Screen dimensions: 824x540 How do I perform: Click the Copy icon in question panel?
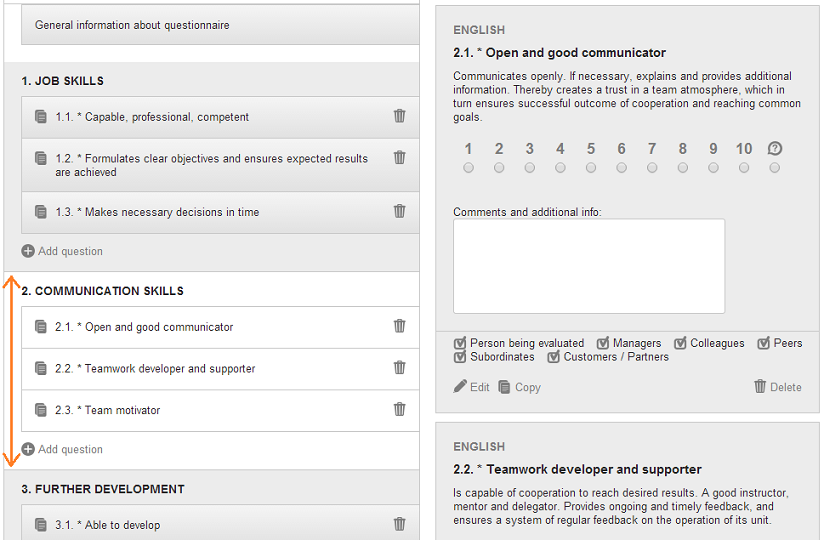click(504, 387)
